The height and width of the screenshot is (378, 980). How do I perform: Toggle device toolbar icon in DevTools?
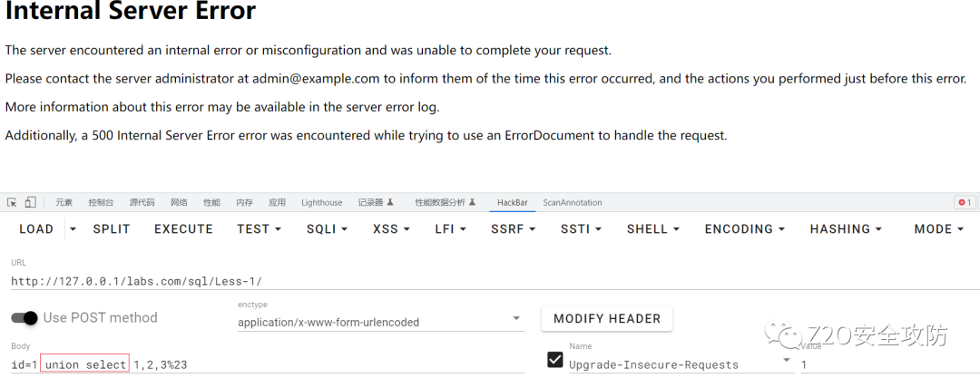click(x=31, y=202)
